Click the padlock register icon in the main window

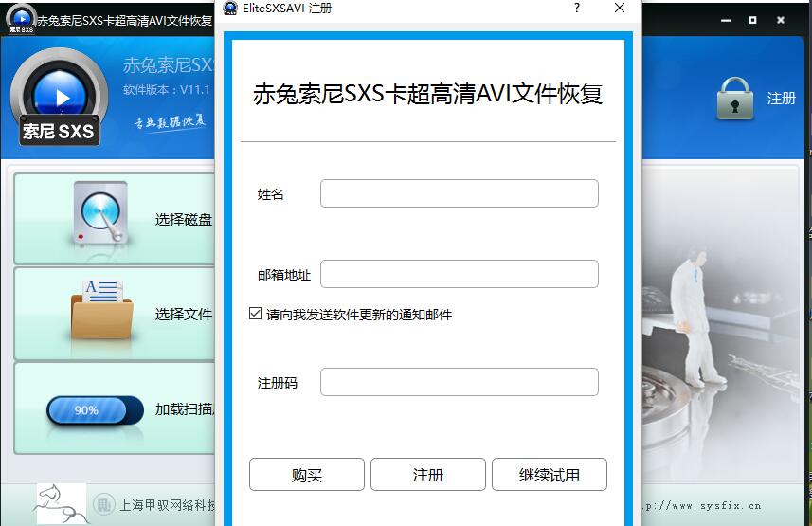point(734,99)
